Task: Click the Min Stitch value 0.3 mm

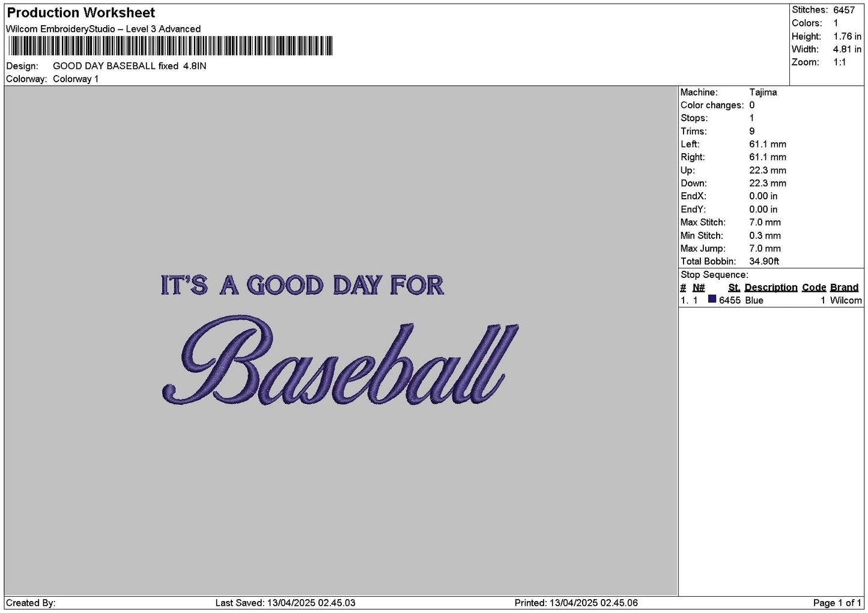Action: [765, 235]
